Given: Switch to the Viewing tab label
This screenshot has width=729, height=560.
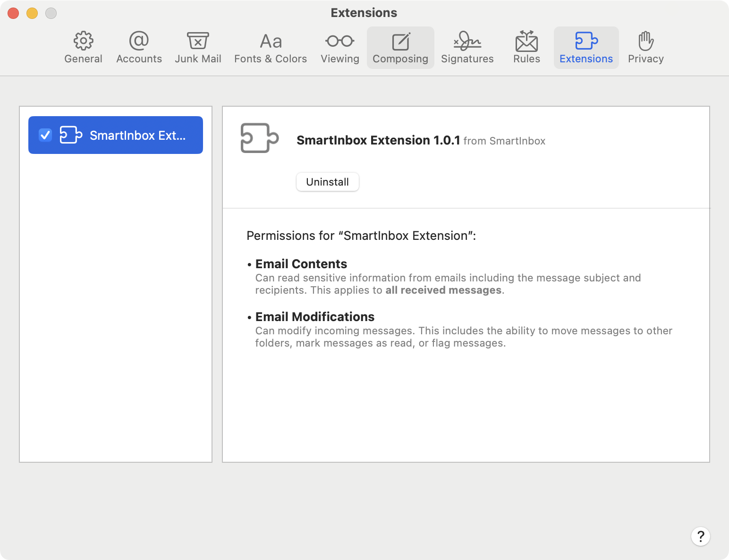Looking at the screenshot, I should [340, 59].
